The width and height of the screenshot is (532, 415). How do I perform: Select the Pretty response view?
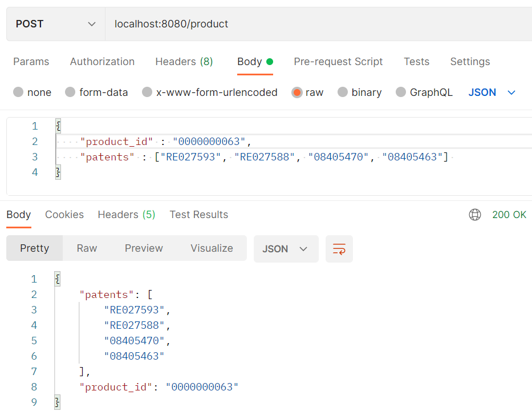(x=35, y=248)
